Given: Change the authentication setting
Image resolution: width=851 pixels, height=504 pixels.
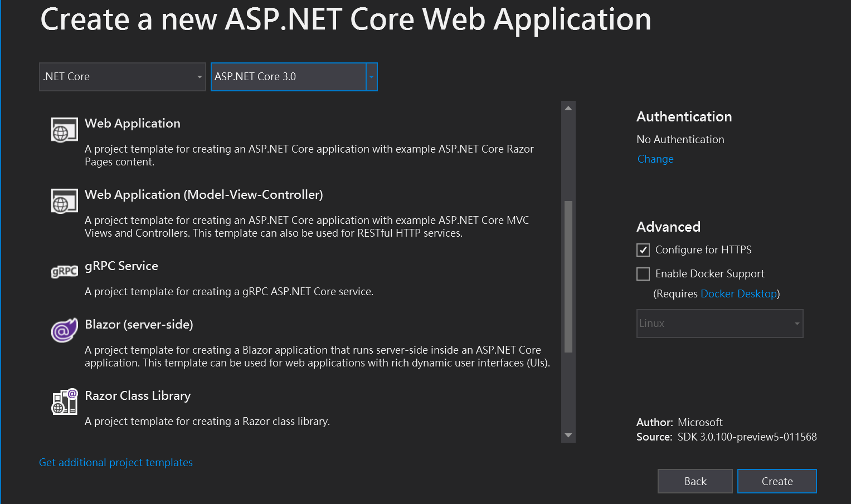Looking at the screenshot, I should click(x=655, y=159).
